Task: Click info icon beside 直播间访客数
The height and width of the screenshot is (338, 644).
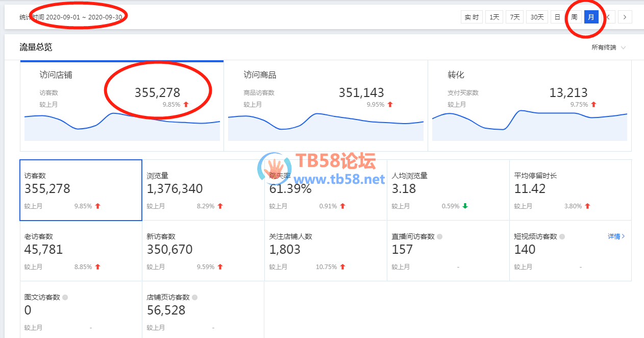Action: (x=440, y=237)
